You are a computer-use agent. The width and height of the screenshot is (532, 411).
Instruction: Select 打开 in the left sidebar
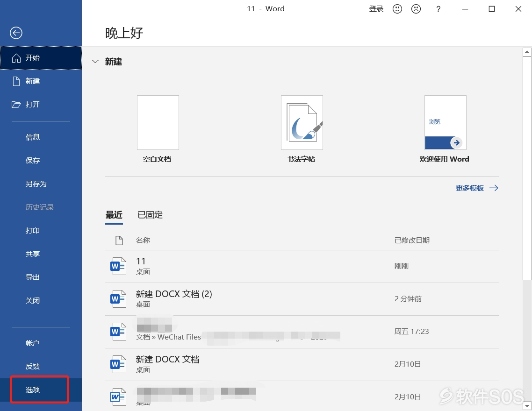(41, 105)
